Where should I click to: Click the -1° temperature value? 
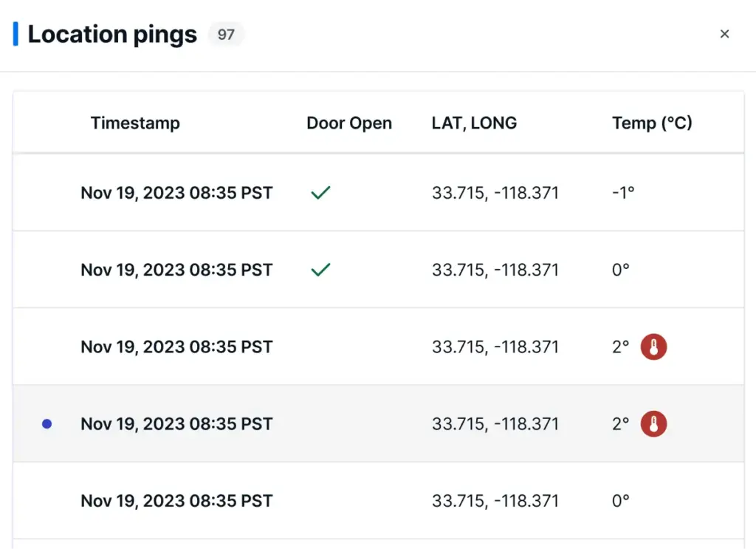tap(623, 194)
